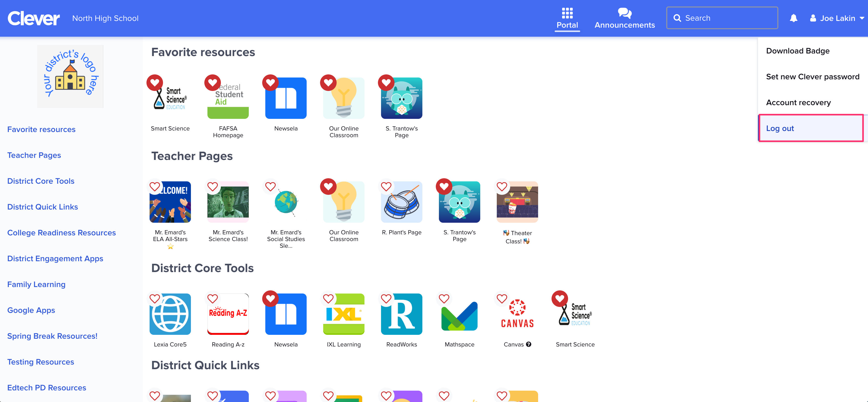Open the Theater Class page icon

tap(517, 202)
